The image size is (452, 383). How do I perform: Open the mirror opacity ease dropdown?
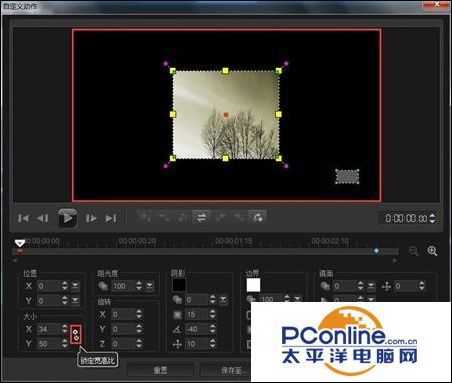pyautogui.click(x=371, y=286)
